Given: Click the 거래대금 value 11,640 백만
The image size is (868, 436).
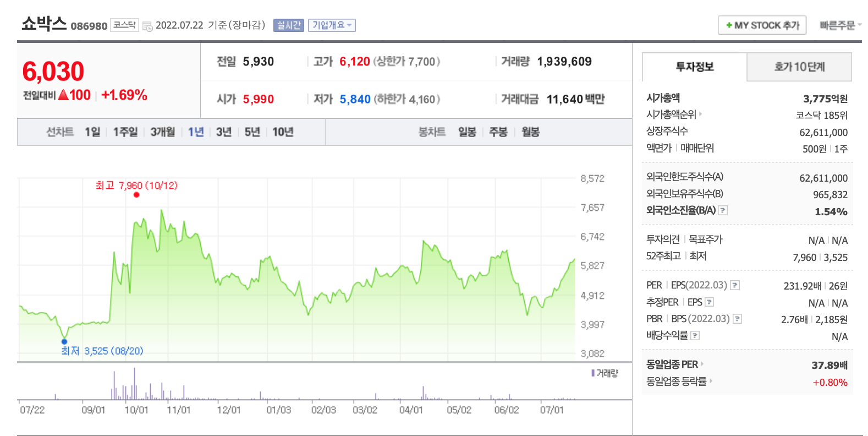Looking at the screenshot, I should click(575, 99).
